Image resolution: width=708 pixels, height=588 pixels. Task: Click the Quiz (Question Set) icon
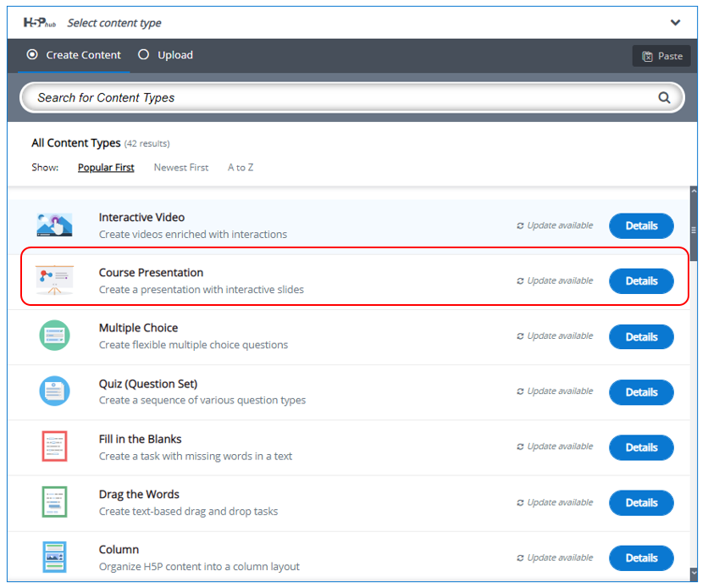(54, 391)
